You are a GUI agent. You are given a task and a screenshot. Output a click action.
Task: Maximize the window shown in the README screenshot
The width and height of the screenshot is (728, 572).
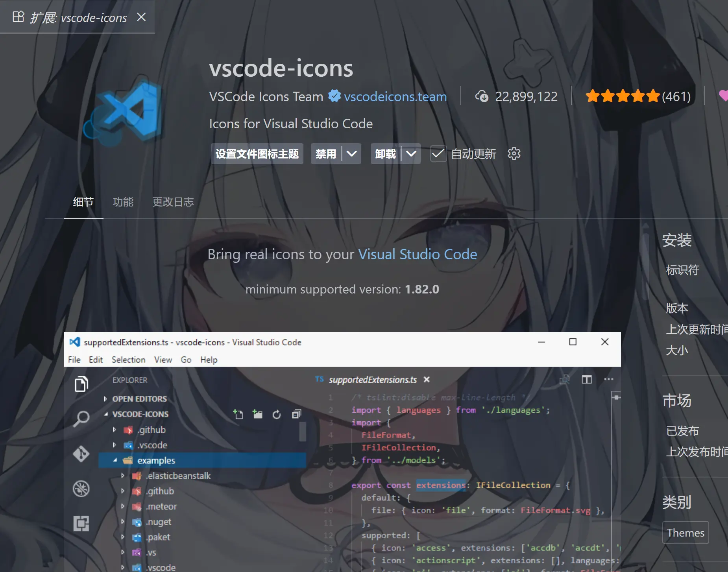click(x=573, y=342)
